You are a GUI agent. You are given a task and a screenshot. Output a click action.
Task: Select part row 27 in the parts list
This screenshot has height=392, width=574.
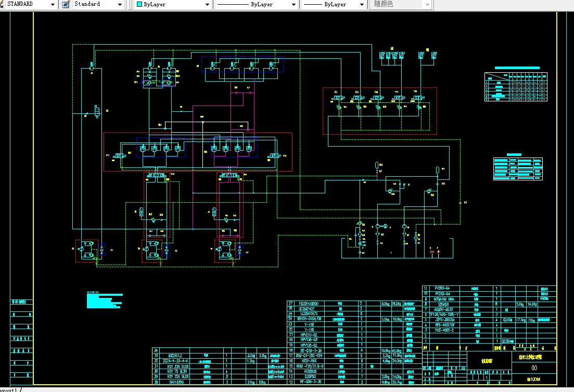pyautogui.click(x=354, y=304)
